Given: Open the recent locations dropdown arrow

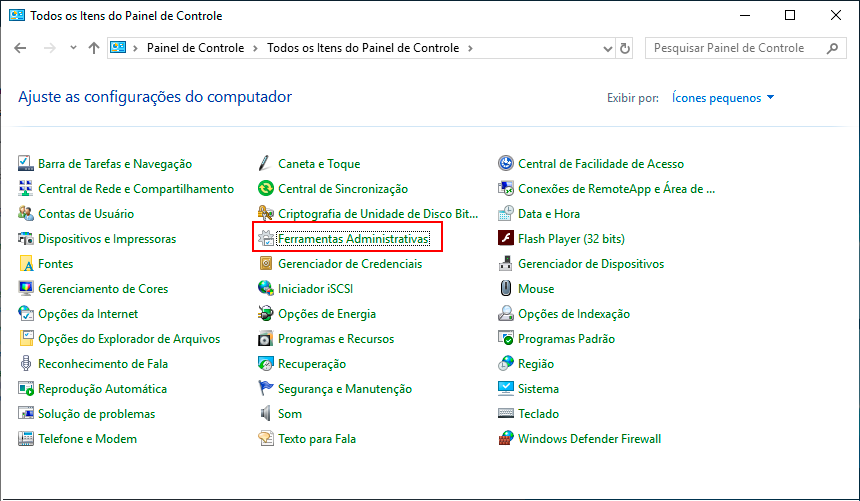Looking at the screenshot, I should click(73, 48).
